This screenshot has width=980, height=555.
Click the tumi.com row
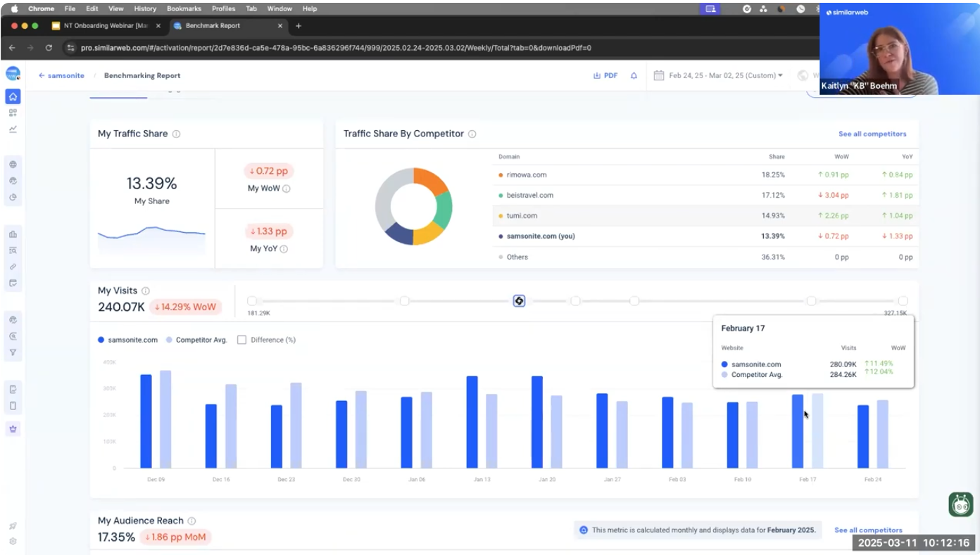coord(705,216)
